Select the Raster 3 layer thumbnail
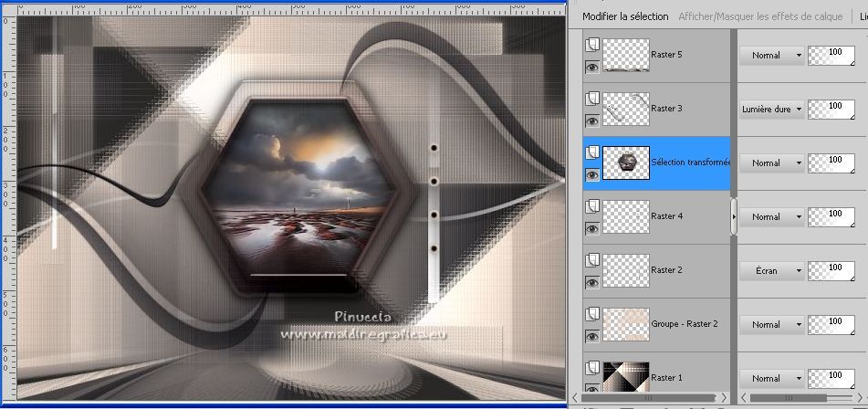The width and height of the screenshot is (868, 409). 625,109
